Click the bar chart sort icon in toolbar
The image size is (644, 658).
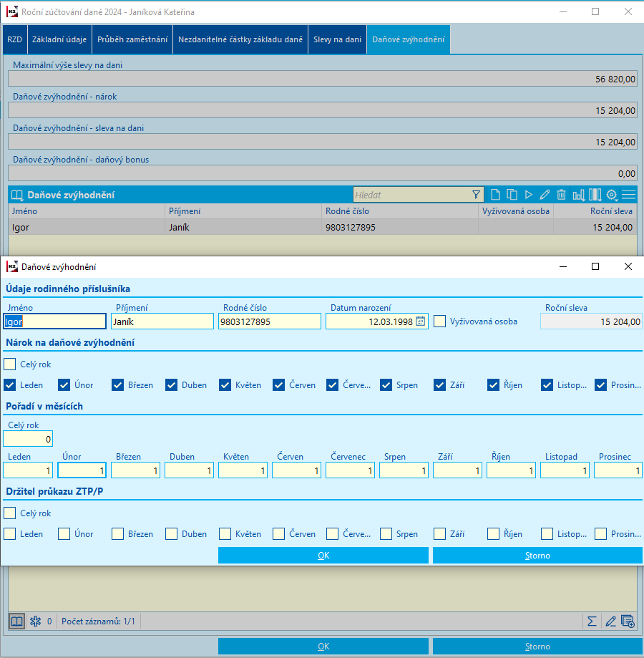click(x=579, y=195)
